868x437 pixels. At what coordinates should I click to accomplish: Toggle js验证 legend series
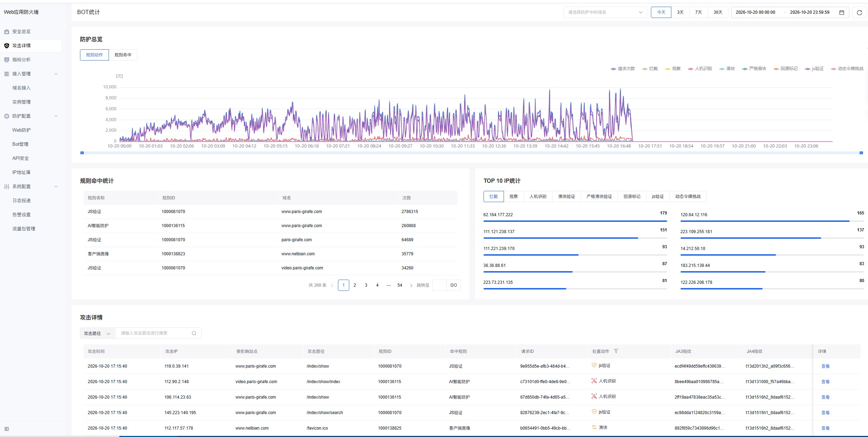(814, 69)
